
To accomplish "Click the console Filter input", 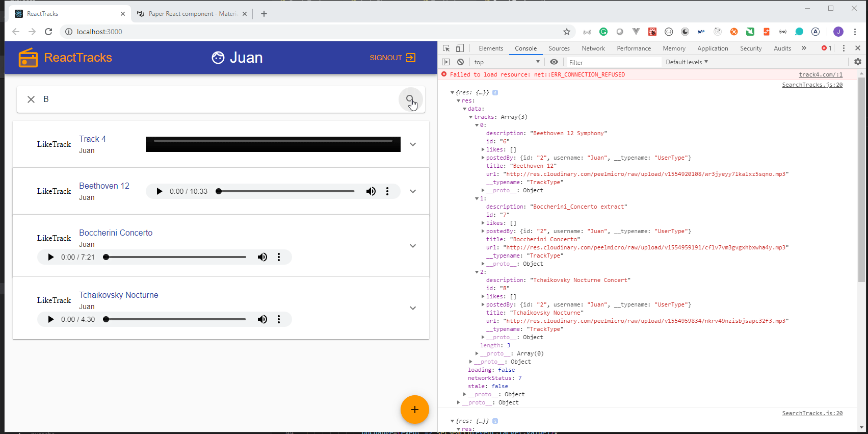I will (614, 62).
